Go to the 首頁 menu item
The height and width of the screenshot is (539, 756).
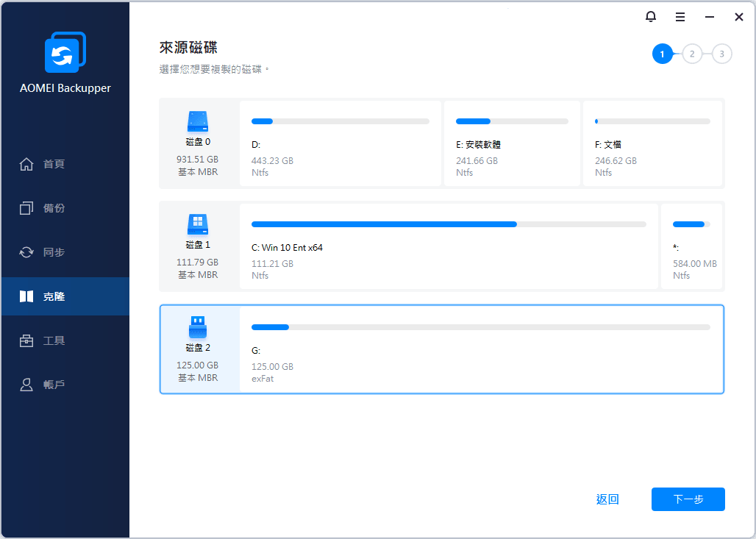65,164
